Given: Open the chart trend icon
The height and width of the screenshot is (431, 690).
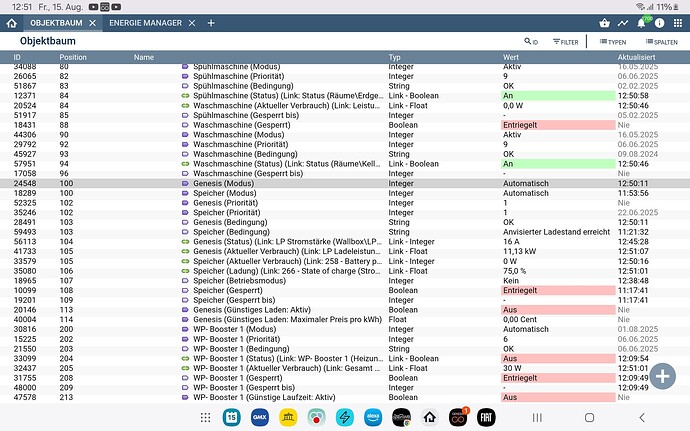Looking at the screenshot, I should pos(623,23).
